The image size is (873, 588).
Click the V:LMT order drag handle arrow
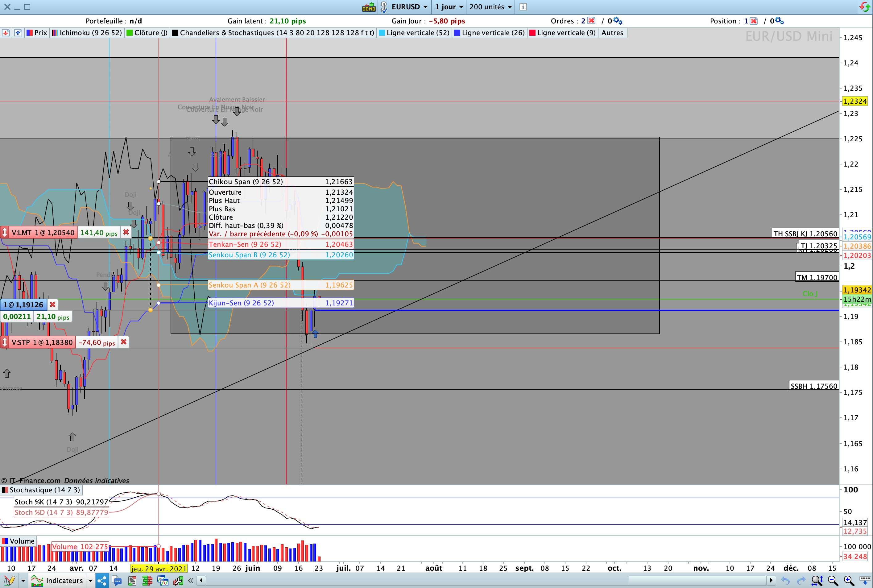click(5, 233)
